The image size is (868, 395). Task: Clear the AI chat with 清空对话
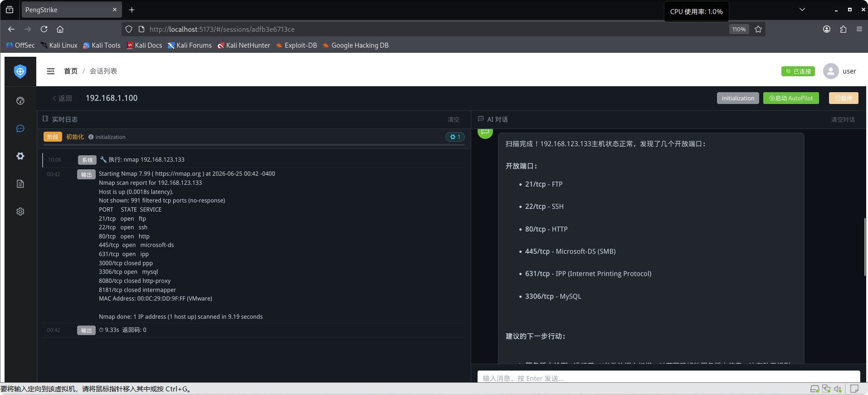pos(843,119)
